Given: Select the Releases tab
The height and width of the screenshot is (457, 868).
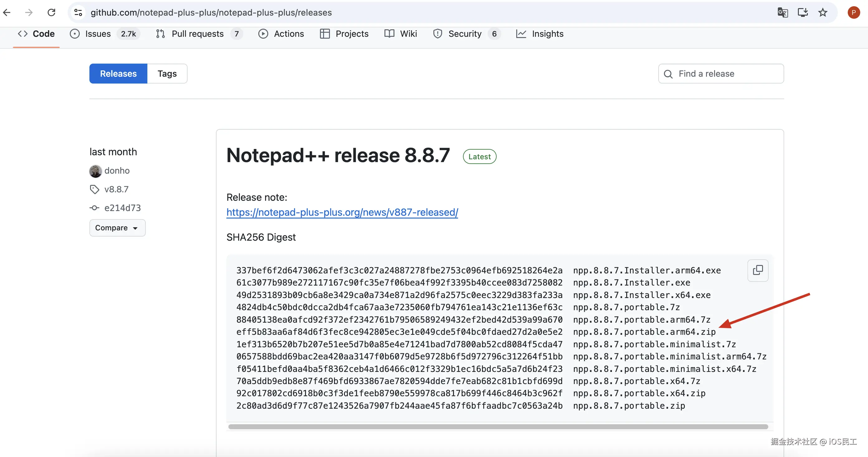Looking at the screenshot, I should pos(118,74).
